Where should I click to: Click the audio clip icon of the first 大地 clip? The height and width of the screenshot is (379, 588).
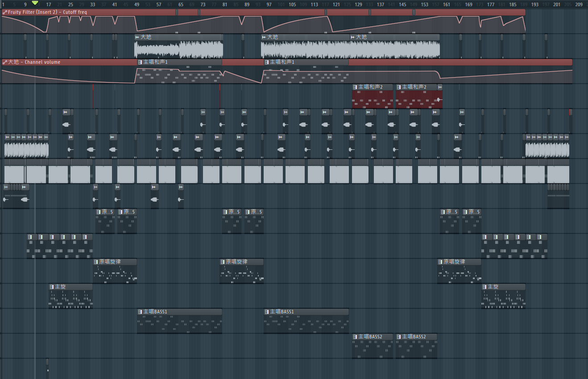point(137,37)
